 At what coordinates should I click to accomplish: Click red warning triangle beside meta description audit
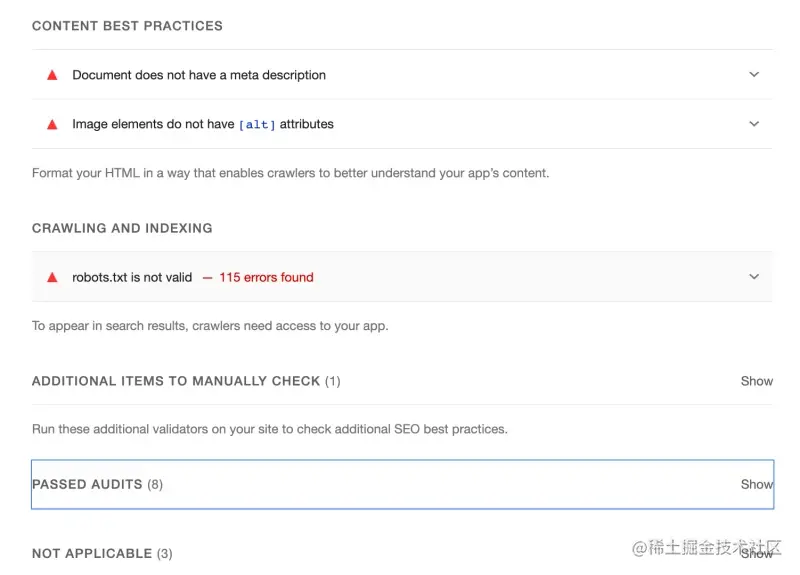[52, 76]
